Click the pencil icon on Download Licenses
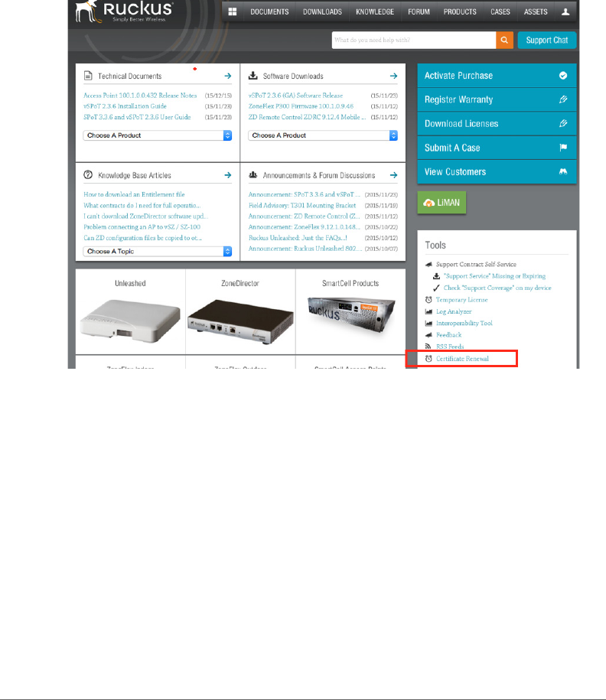The width and height of the screenshot is (606, 700). [x=563, y=124]
